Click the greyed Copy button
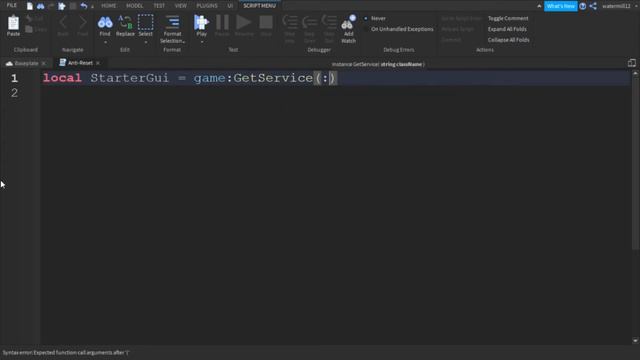The width and height of the screenshot is (640, 360). [36, 29]
